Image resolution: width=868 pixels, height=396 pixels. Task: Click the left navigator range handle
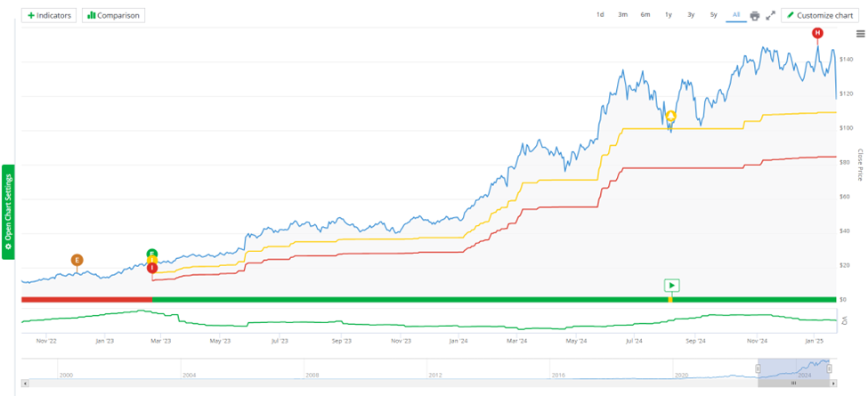coord(758,369)
